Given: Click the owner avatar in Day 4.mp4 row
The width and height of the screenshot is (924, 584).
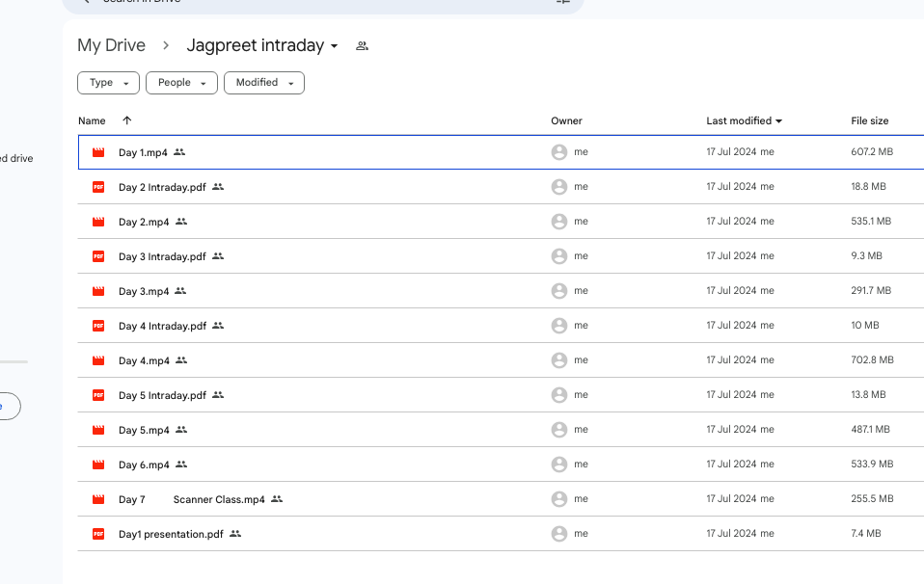Looking at the screenshot, I should tap(558, 360).
